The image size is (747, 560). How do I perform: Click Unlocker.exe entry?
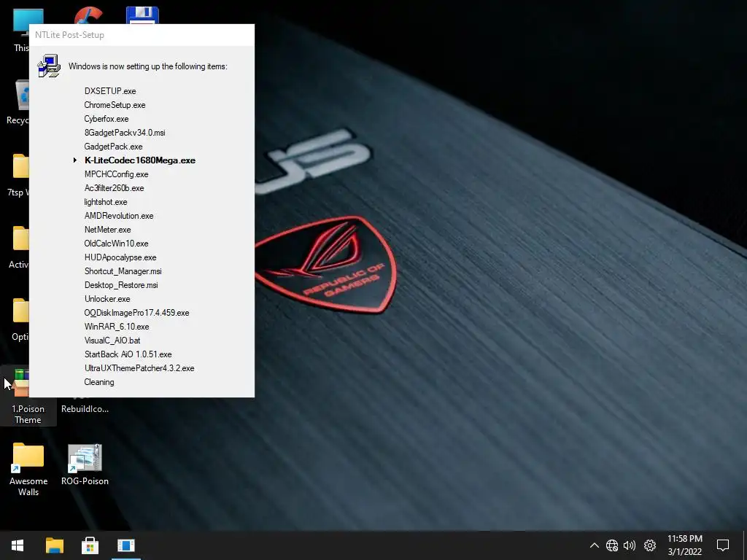pos(107,298)
